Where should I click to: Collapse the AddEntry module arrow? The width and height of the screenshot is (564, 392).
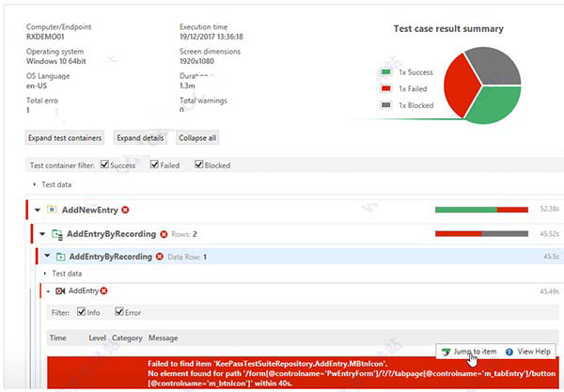click(48, 290)
